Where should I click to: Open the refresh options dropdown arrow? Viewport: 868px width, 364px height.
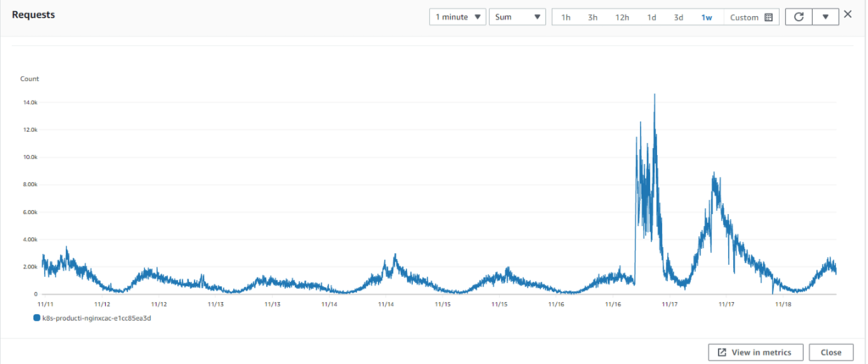click(x=826, y=17)
